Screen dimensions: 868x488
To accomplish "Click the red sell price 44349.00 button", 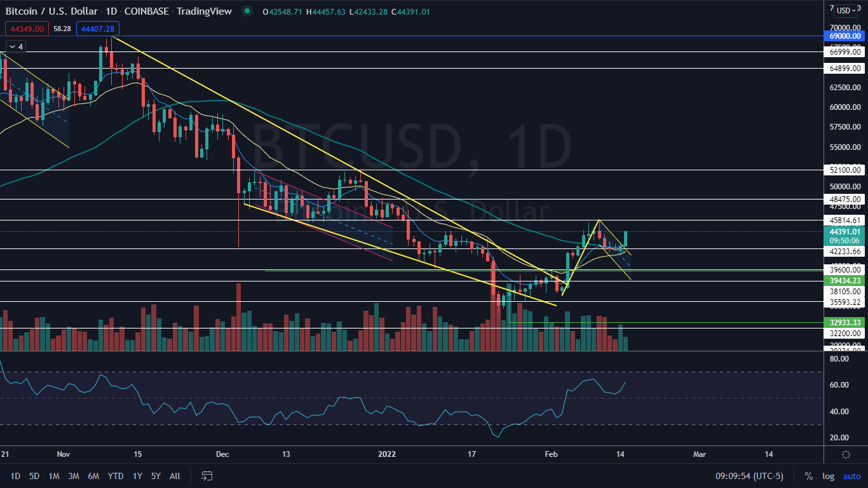I will tap(26, 29).
